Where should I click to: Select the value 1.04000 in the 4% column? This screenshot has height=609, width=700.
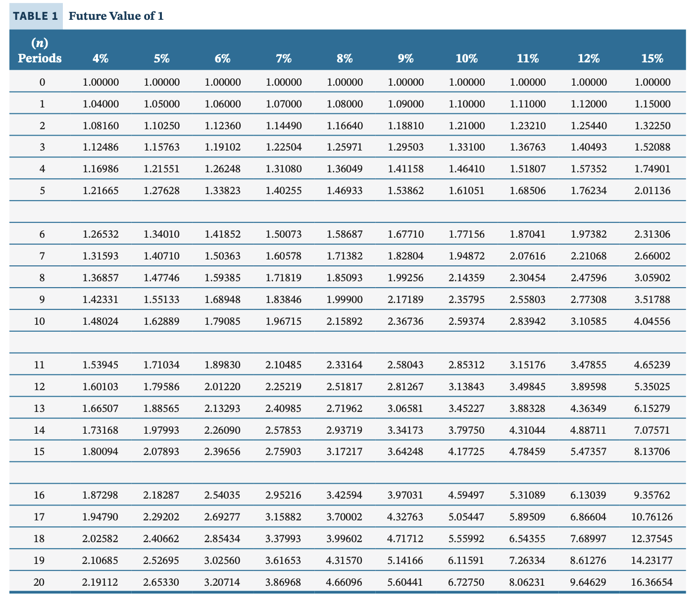coord(100,103)
